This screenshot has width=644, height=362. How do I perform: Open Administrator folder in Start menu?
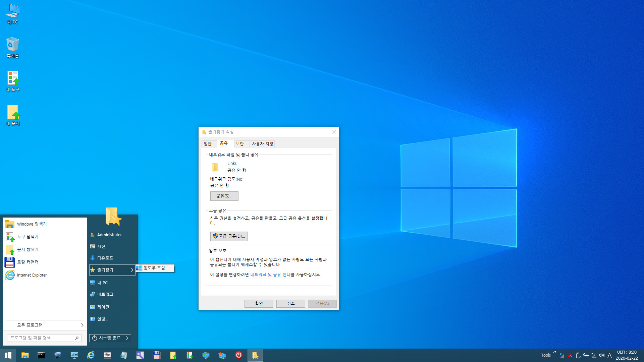pos(112,235)
